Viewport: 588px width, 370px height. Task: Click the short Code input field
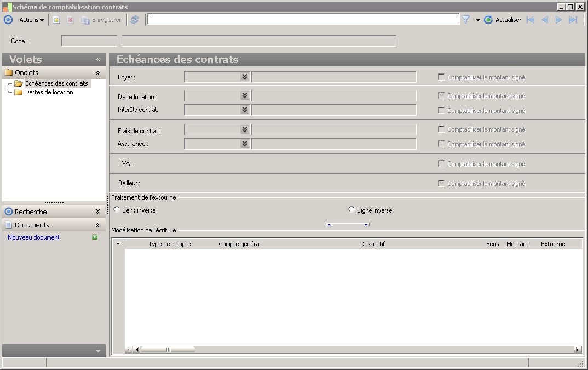pyautogui.click(x=89, y=41)
